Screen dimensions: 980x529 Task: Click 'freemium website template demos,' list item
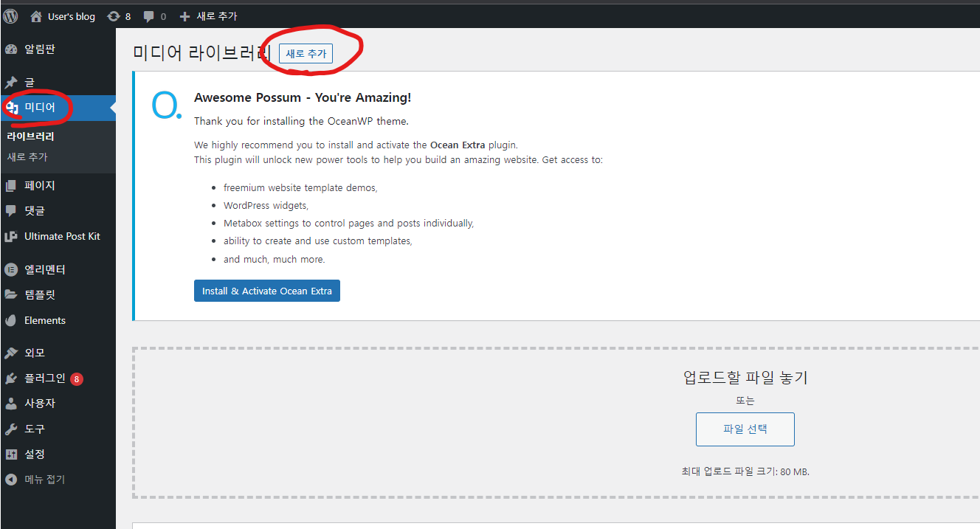300,187
